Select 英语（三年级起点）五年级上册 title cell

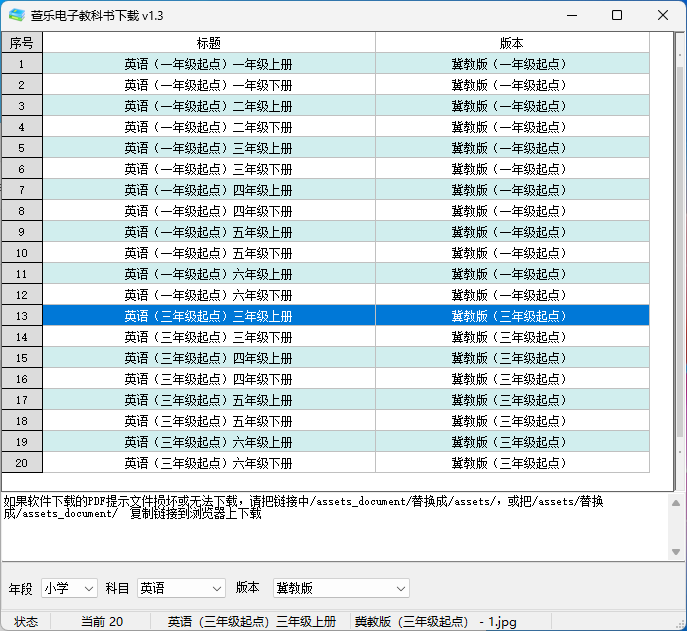click(x=209, y=400)
